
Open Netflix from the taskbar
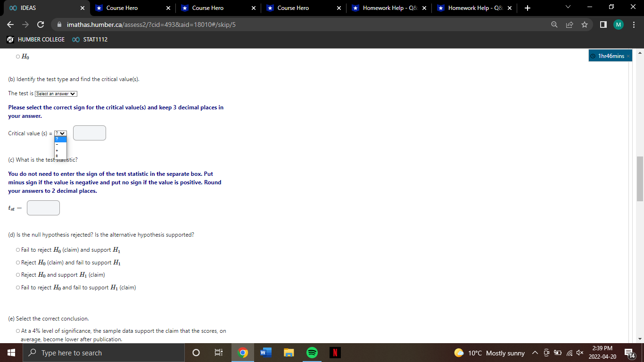tap(335, 353)
